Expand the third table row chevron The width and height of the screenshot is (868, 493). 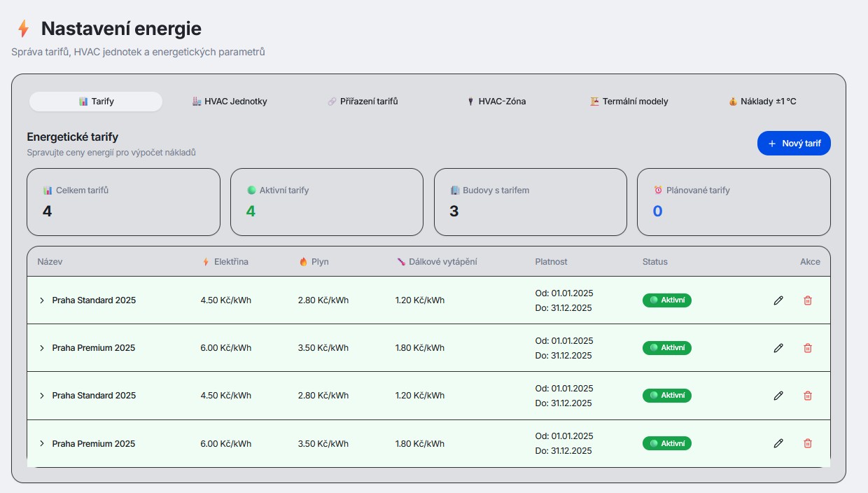42,396
